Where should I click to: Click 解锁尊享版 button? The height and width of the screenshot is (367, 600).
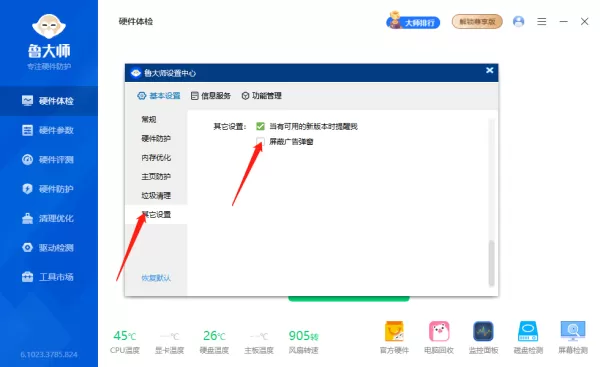477,22
